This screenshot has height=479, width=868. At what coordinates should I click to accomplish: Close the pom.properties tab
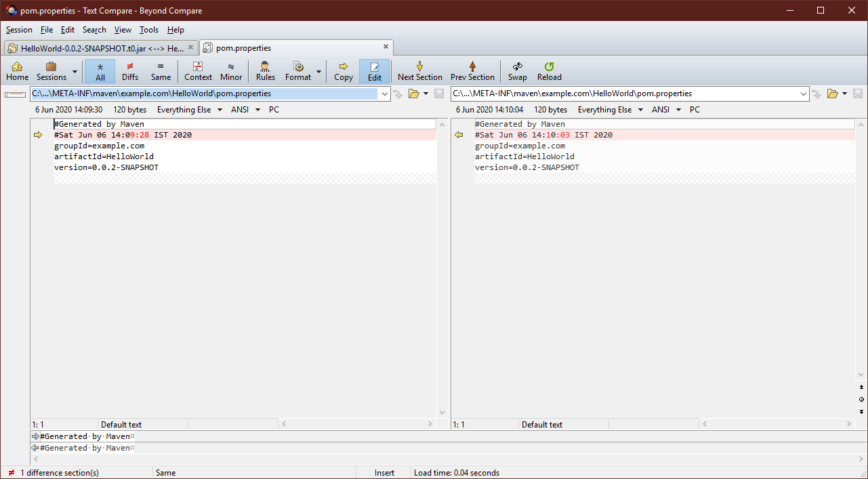tap(386, 47)
